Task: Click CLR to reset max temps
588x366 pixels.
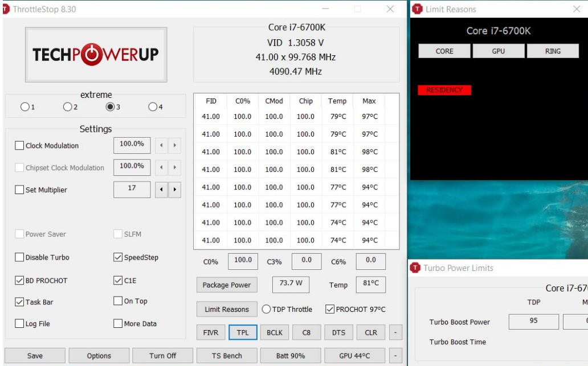Action: tap(371, 332)
